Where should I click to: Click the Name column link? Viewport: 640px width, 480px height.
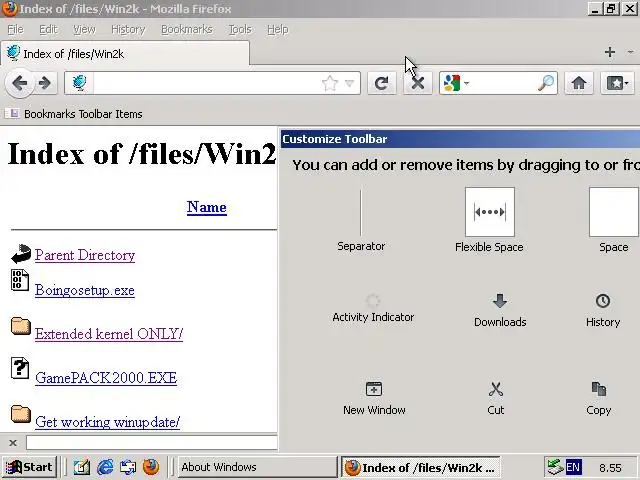coord(207,207)
